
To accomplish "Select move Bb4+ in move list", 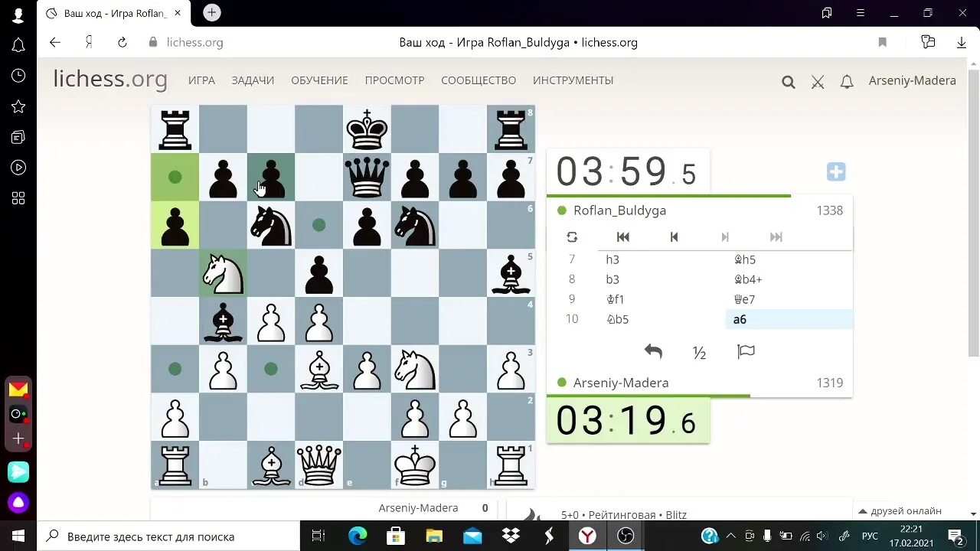I will [x=789, y=279].
